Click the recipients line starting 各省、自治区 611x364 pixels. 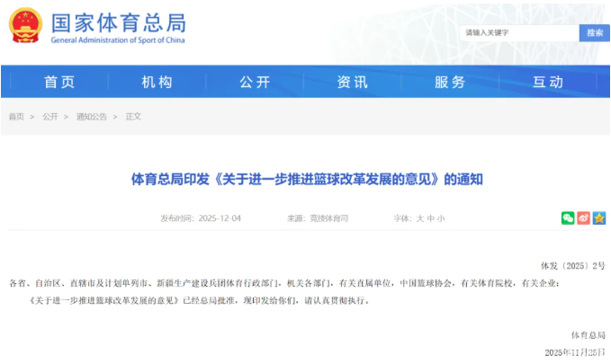pos(284,283)
